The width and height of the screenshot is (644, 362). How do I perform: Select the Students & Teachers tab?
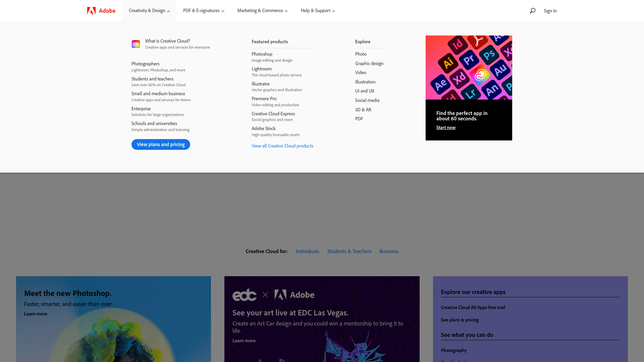click(349, 251)
